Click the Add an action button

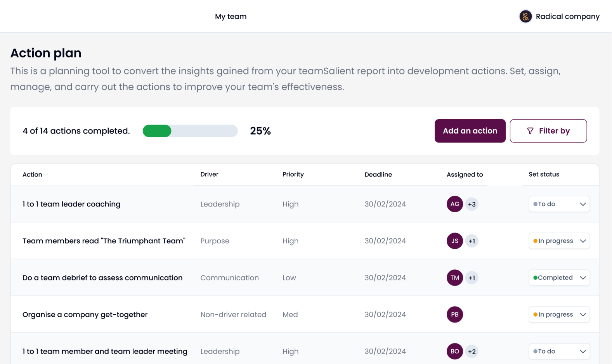click(470, 131)
